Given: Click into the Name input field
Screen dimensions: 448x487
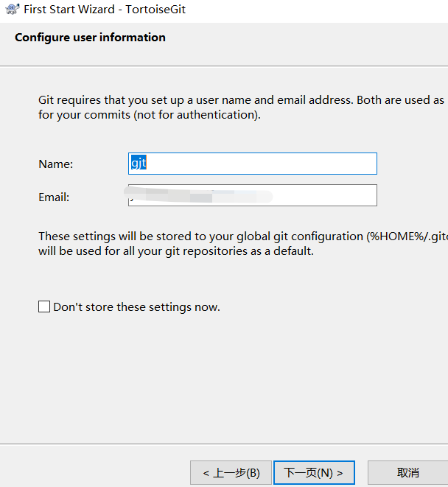Looking at the screenshot, I should tap(253, 164).
